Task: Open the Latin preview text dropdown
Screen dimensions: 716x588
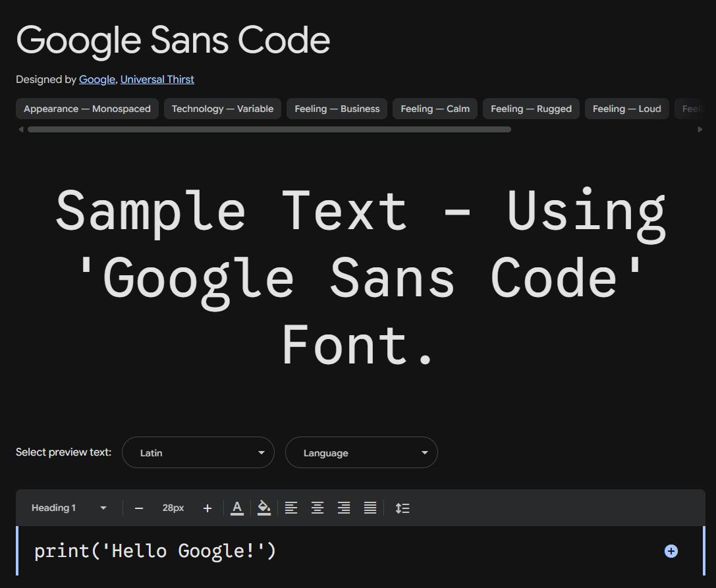Action: coord(198,452)
